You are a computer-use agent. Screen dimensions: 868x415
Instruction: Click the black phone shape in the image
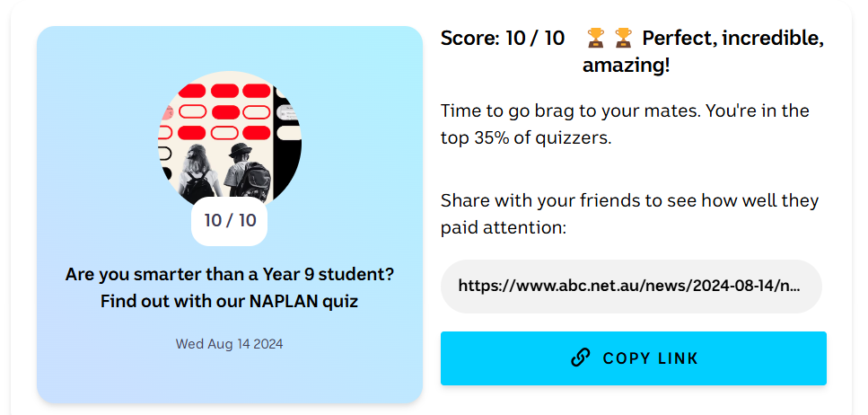pyautogui.click(x=287, y=135)
